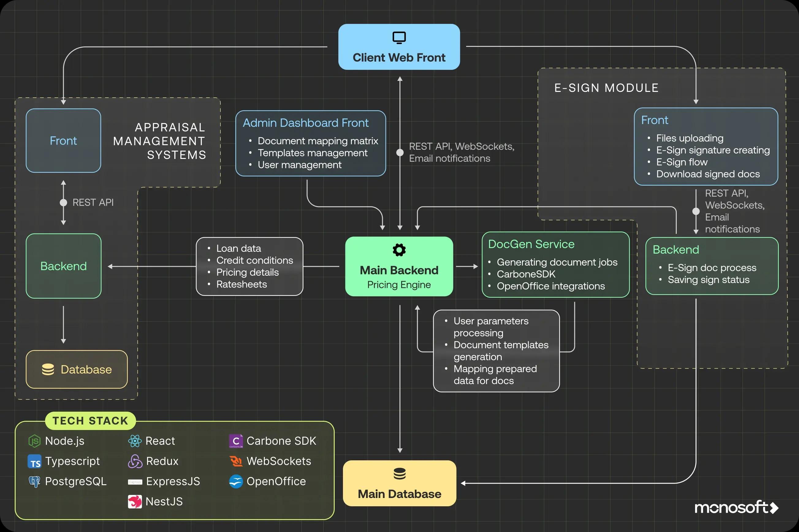This screenshot has height=532, width=799.
Task: Click the NestJS logo icon
Action: (x=135, y=501)
